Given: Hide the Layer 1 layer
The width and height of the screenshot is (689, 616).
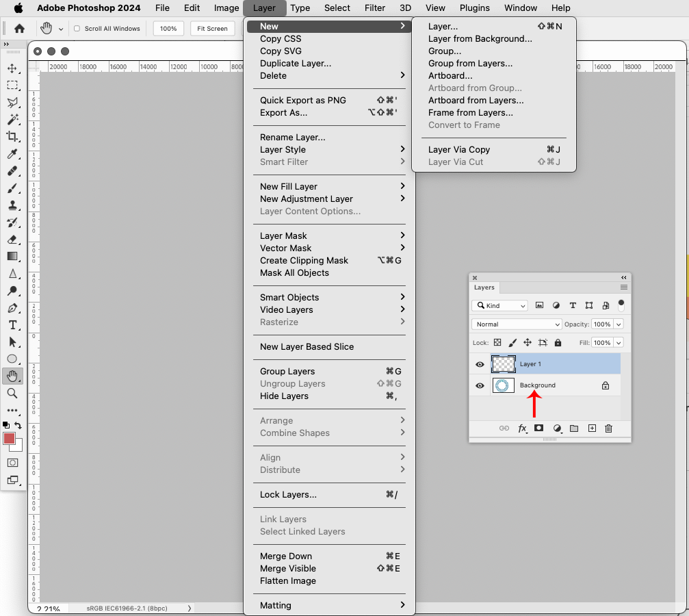Looking at the screenshot, I should click(x=480, y=364).
